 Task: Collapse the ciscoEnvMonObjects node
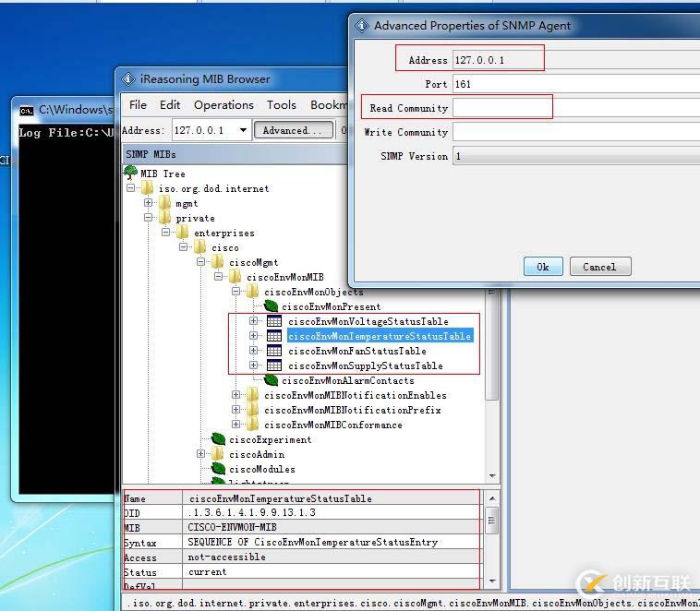[235, 291]
